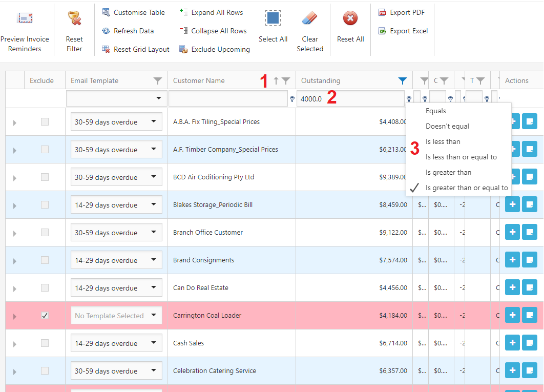Click the Clear Selected eraser icon
This screenshot has height=392, width=544.
click(x=309, y=18)
